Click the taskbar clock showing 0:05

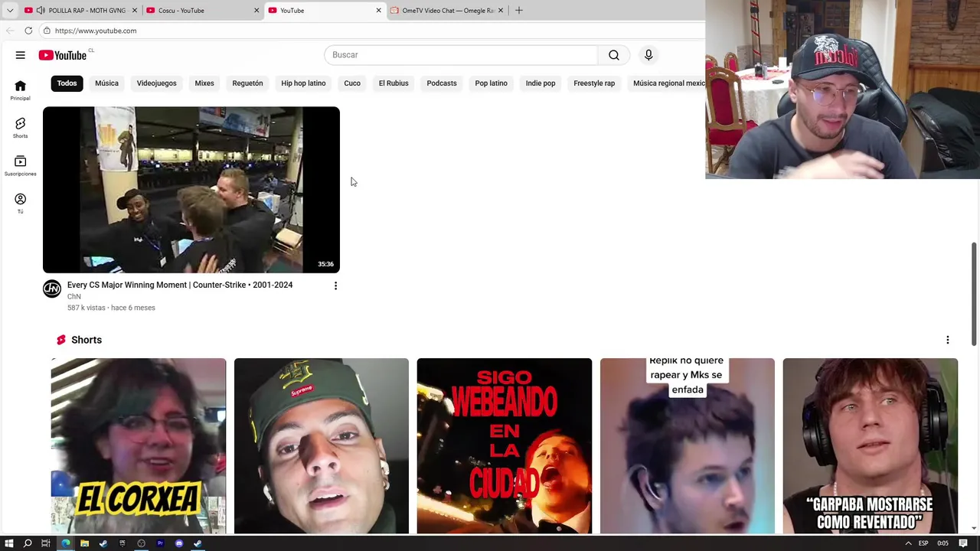click(943, 543)
